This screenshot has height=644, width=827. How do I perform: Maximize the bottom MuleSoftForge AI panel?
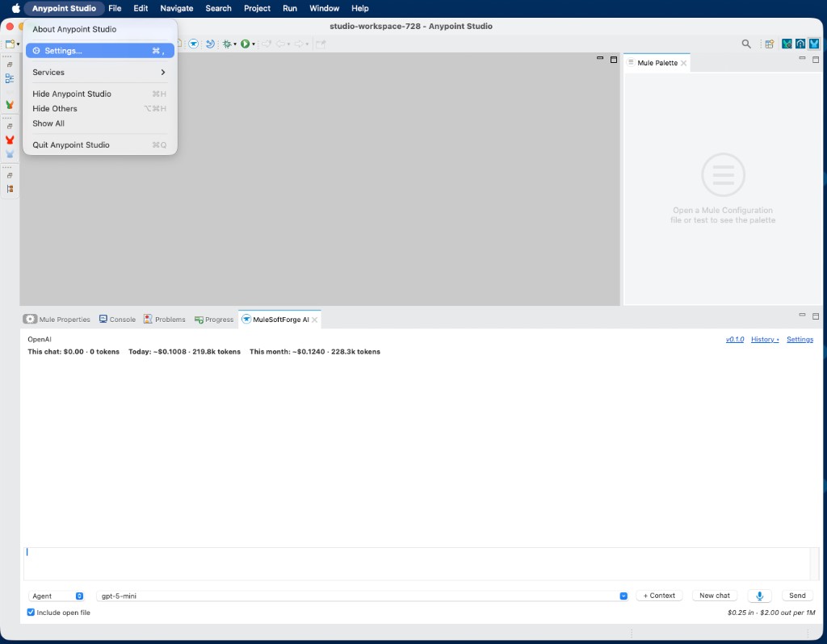[816, 316]
